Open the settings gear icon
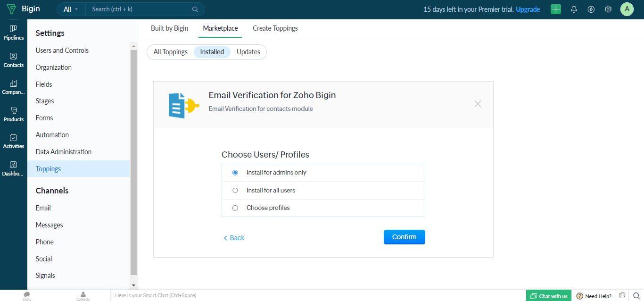Viewport: 644px width, 301px height. click(608, 9)
